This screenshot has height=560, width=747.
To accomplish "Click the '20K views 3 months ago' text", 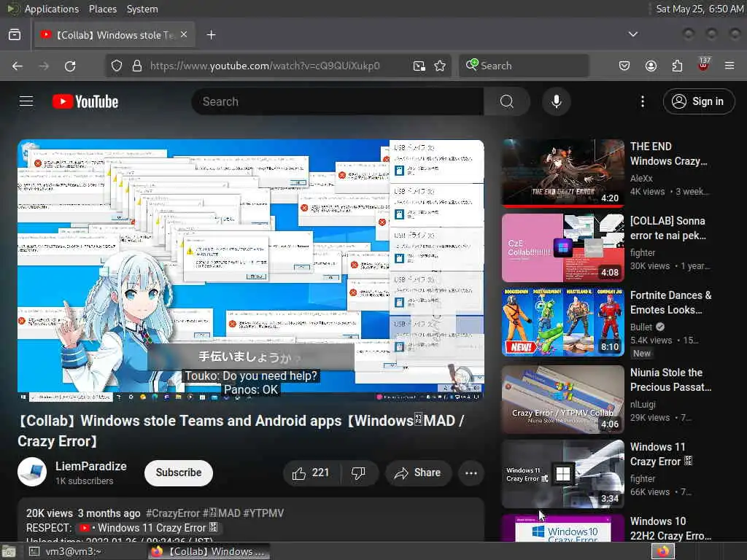I will 83,513.
